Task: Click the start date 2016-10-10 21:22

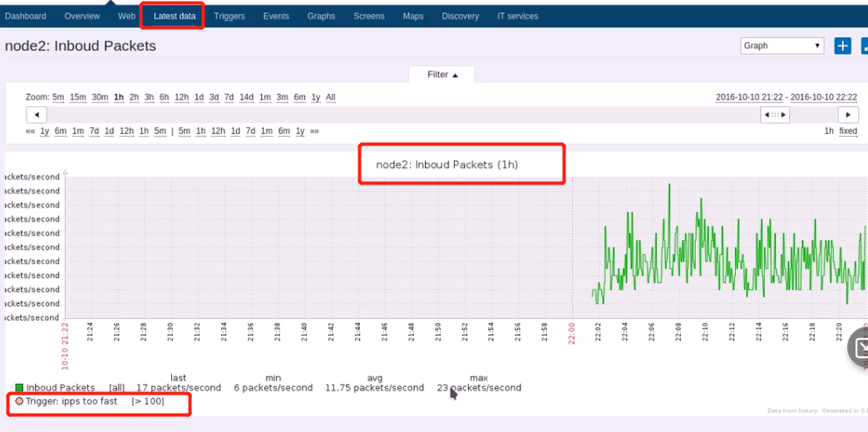Action: (x=750, y=97)
